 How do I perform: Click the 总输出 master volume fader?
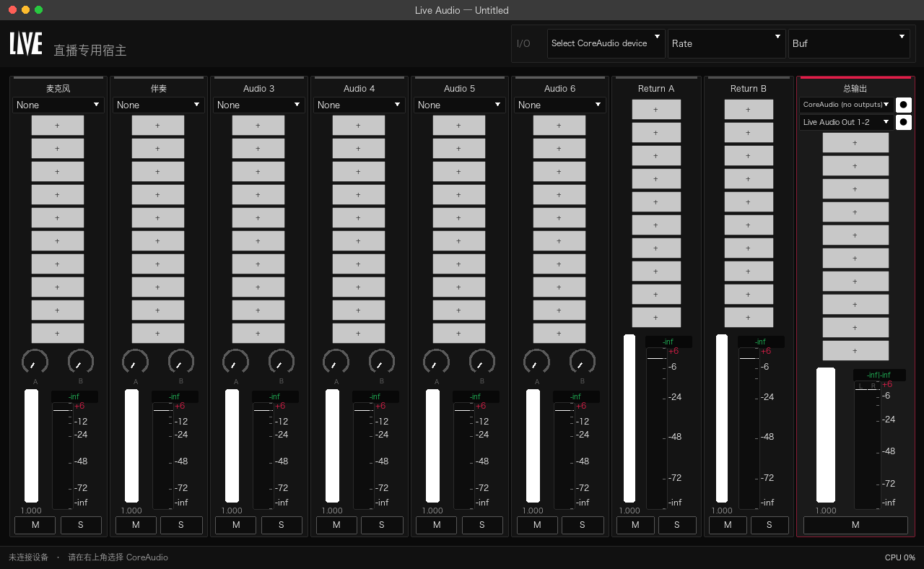(x=826, y=435)
